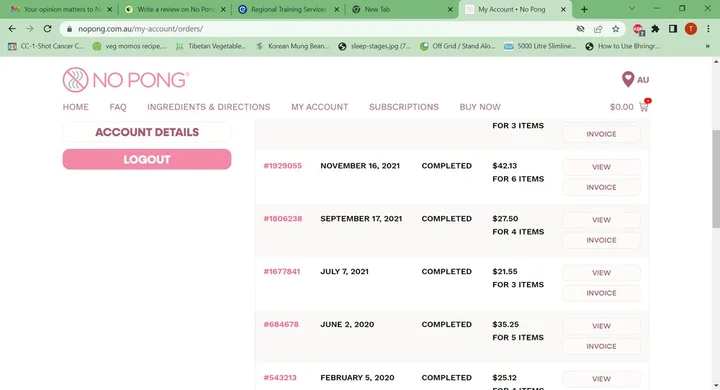This screenshot has width=720, height=390.
Task: Open the Chrome profile avatar T
Action: click(x=691, y=29)
